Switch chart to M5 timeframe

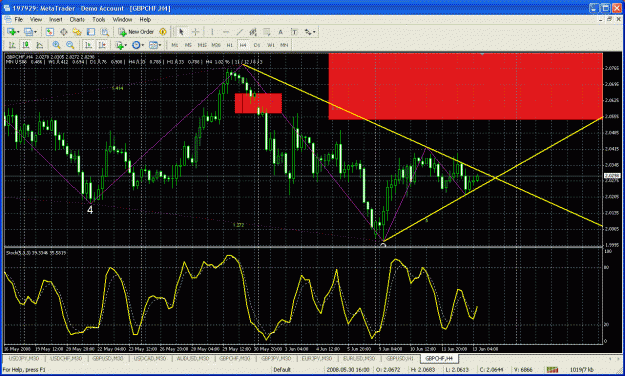(x=188, y=45)
